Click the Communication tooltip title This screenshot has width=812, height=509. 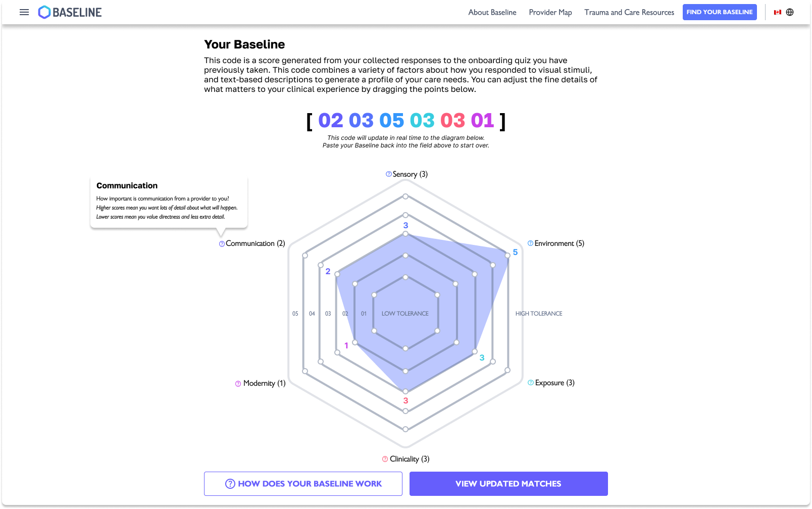pyautogui.click(x=127, y=186)
